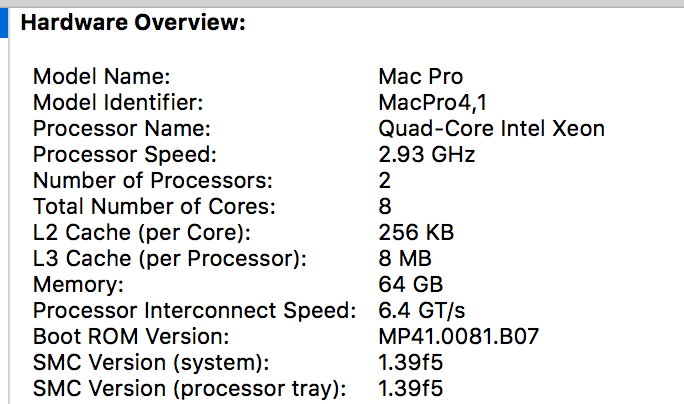Click the Total Number of Cores label
The height and width of the screenshot is (404, 684).
pos(154,207)
